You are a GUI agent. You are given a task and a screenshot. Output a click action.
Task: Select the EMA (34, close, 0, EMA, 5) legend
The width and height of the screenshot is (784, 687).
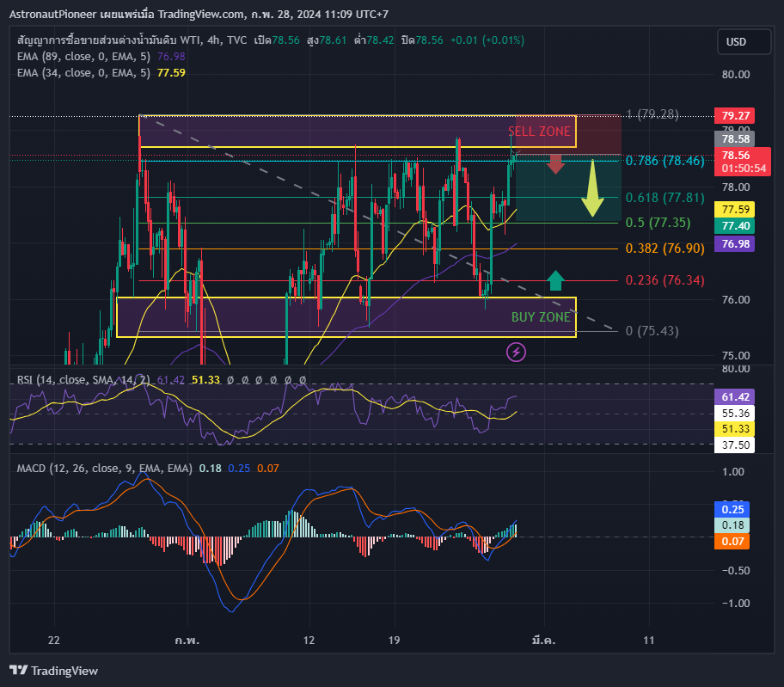point(83,73)
